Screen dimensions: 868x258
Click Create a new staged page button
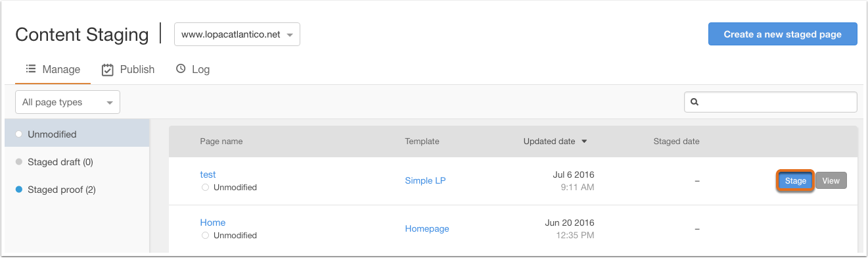(783, 34)
